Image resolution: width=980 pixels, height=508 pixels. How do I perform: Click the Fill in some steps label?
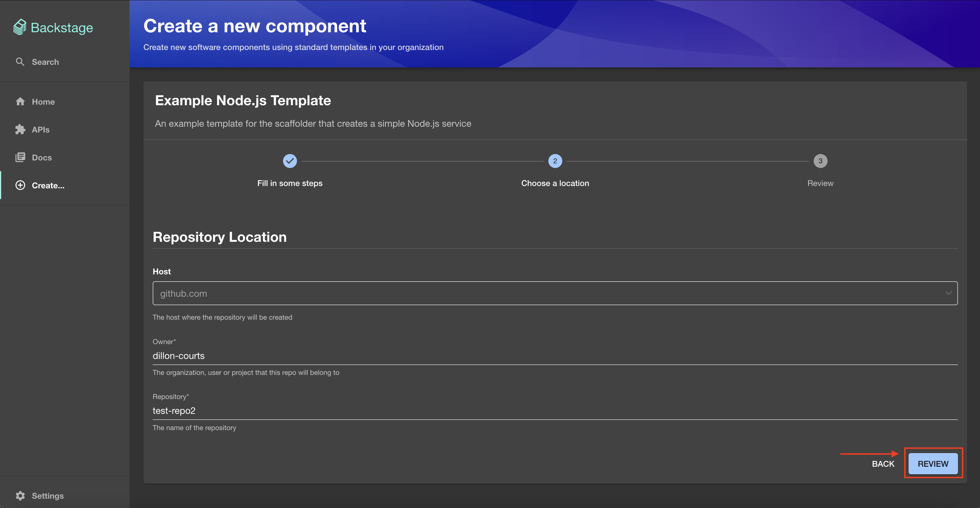pos(290,183)
